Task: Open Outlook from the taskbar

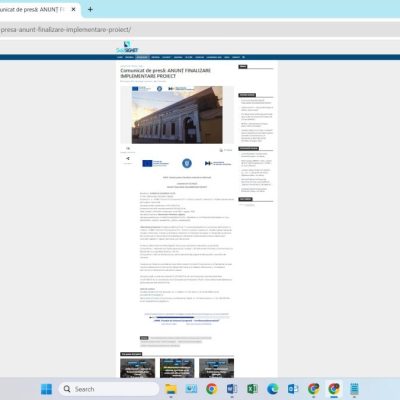Action: point(293,389)
